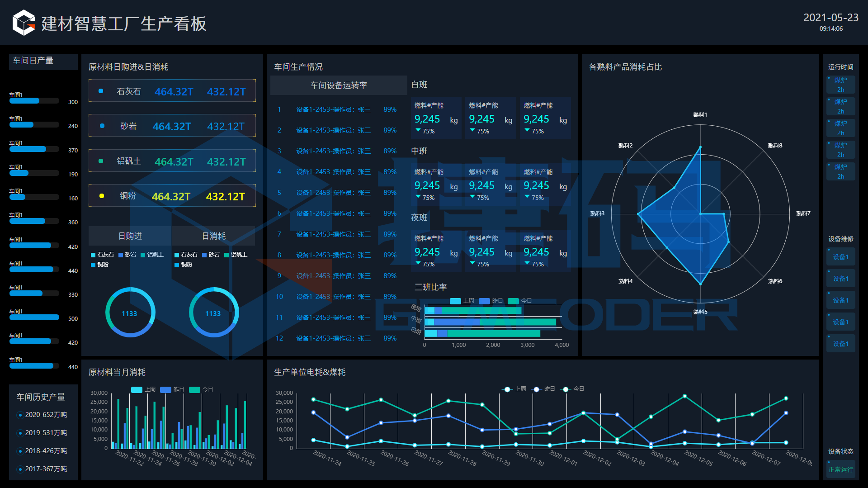Click the blue dot beside 石灰石
Screen dimensions: 868x488
pyautogui.click(x=101, y=91)
